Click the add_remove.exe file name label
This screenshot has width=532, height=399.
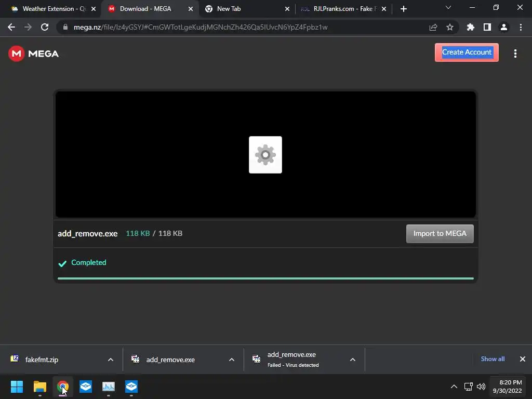(87, 233)
